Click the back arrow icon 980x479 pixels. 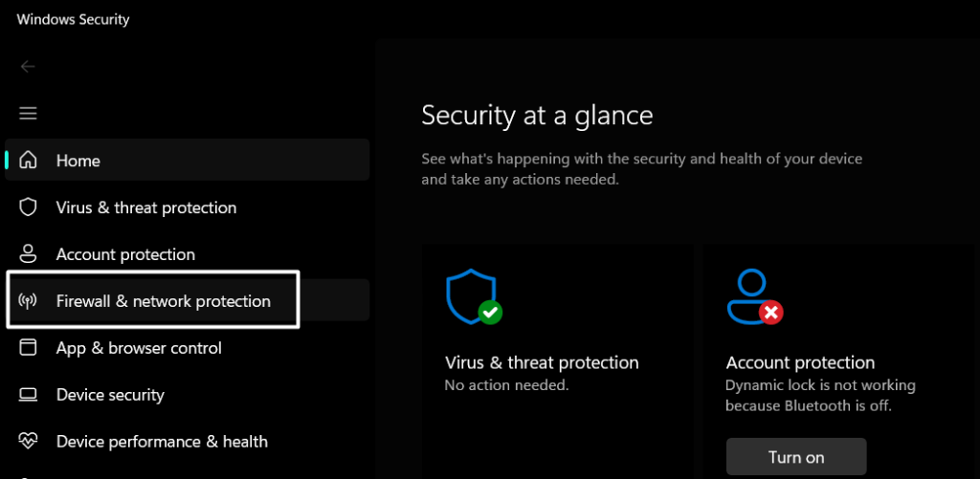pos(28,66)
